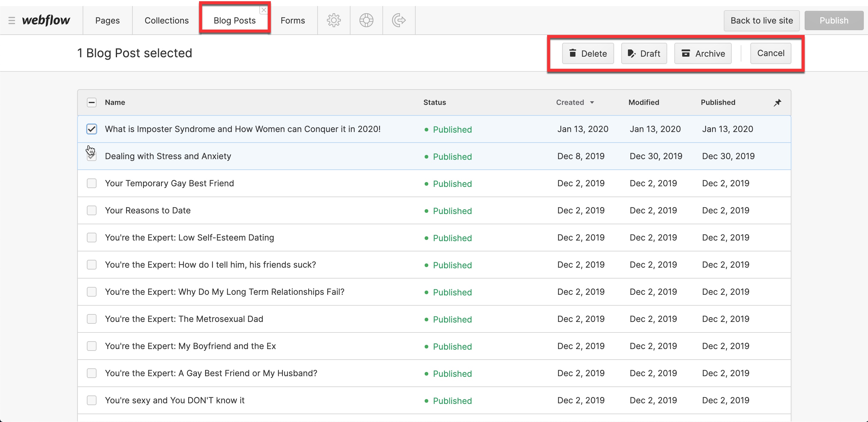The height and width of the screenshot is (422, 868).
Task: Close the Blog Posts tab
Action: 264,10
